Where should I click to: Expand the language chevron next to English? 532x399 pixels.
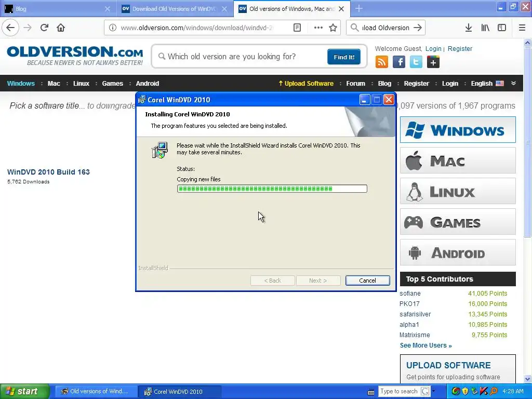pyautogui.click(x=513, y=83)
